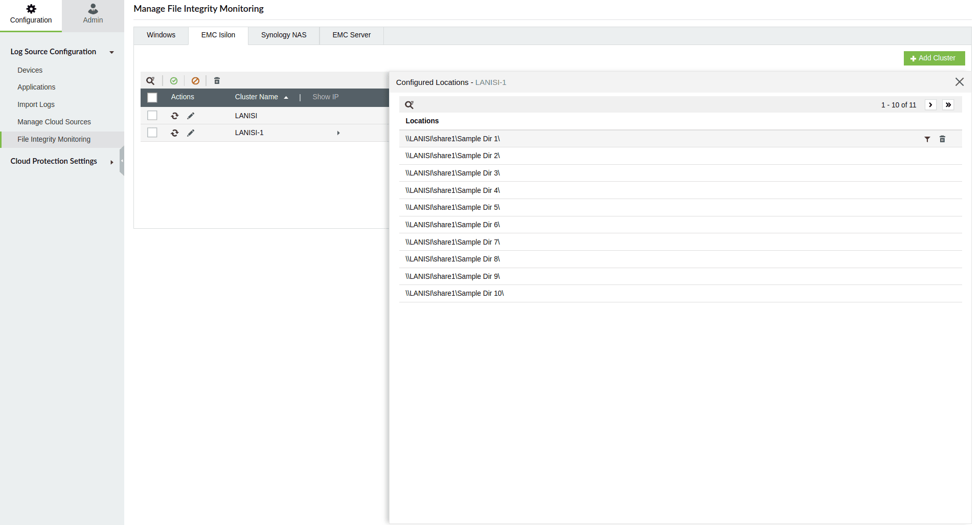Select the Sample Dir 3 location row

pos(680,173)
